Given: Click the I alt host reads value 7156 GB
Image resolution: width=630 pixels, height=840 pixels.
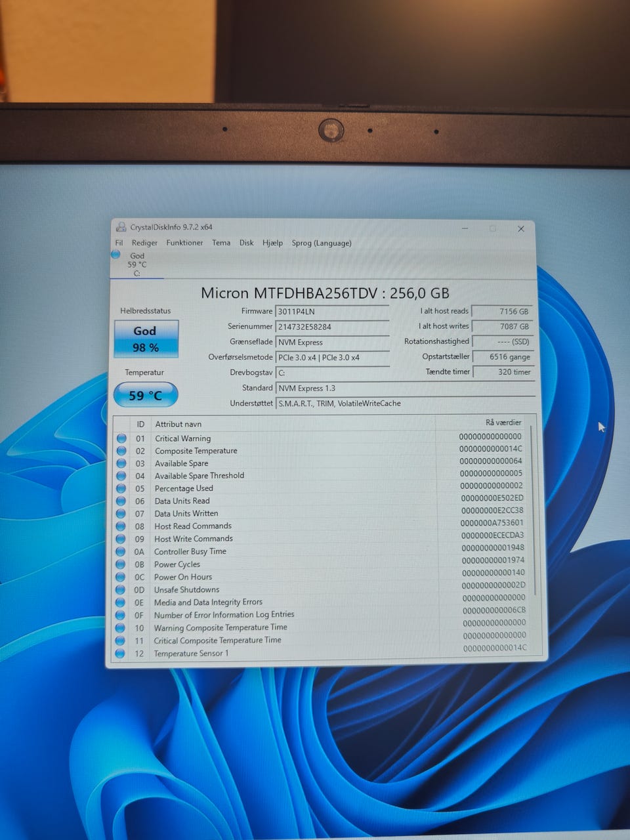Looking at the screenshot, I should pos(502,312).
